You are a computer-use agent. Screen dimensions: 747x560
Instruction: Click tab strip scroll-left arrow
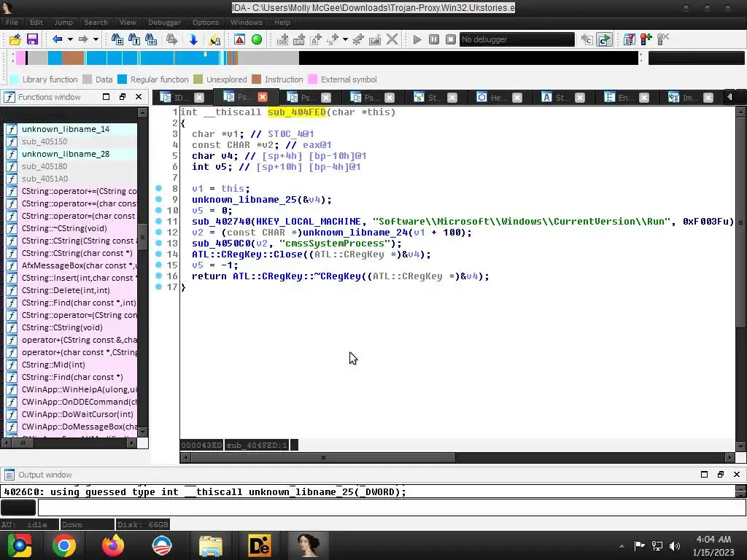click(729, 97)
